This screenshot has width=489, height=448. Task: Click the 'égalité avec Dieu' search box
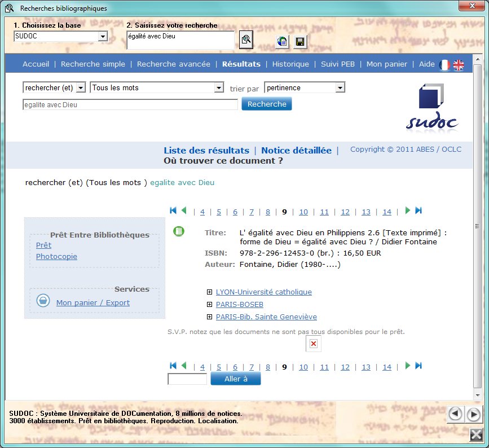pyautogui.click(x=180, y=40)
